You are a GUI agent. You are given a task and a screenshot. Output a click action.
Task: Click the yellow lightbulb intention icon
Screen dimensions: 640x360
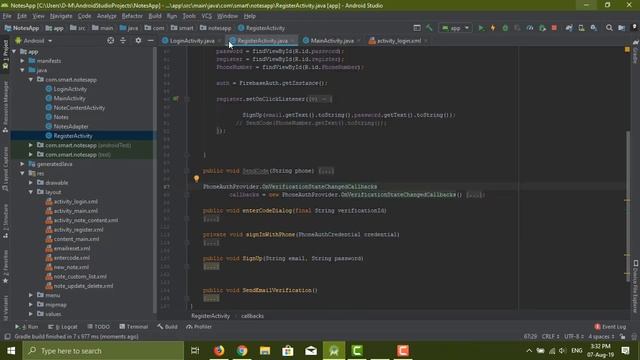[196, 178]
